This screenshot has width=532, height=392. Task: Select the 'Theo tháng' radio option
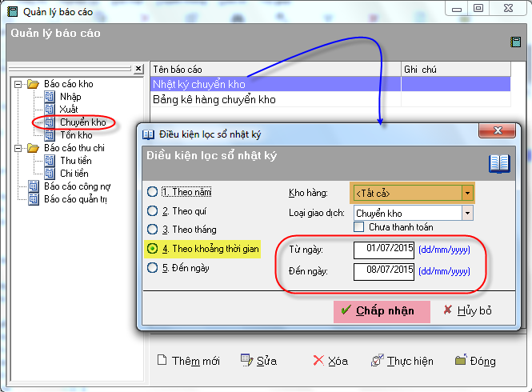click(151, 230)
